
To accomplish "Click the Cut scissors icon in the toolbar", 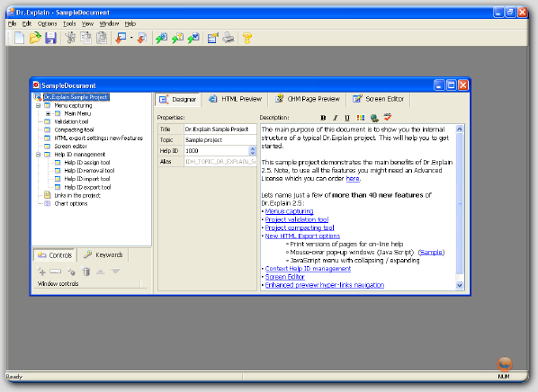I will click(70, 38).
